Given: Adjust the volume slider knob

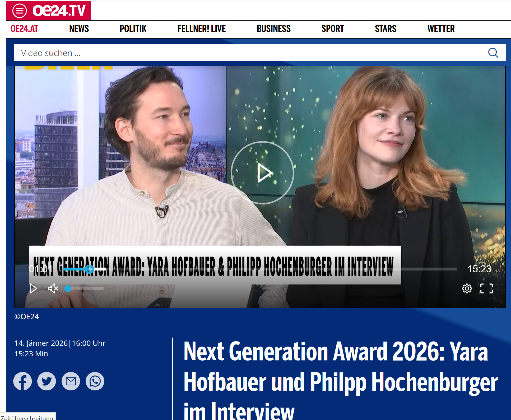Looking at the screenshot, I should click(68, 288).
